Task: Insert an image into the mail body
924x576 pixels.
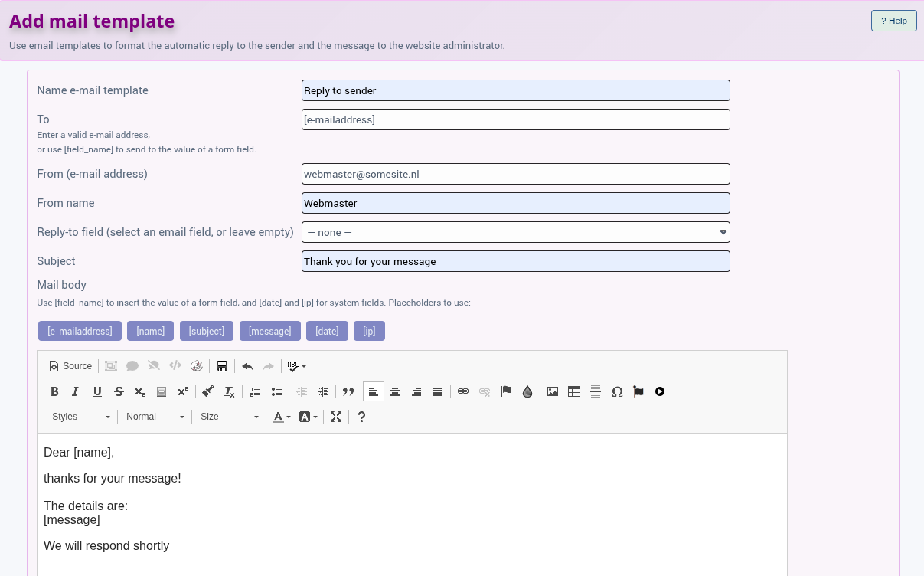Action: click(x=553, y=391)
